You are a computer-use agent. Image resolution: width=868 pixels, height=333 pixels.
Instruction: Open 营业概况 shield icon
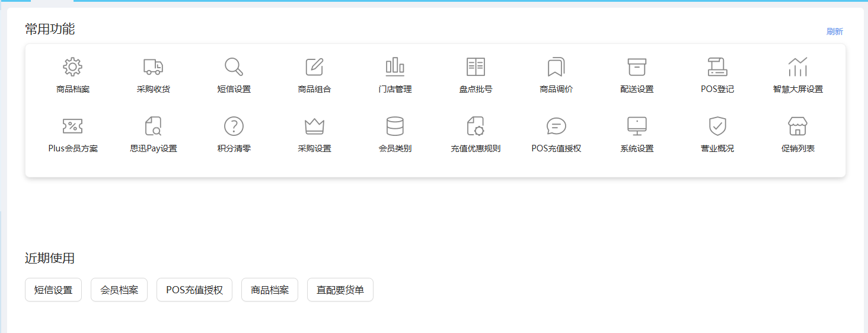(x=717, y=126)
